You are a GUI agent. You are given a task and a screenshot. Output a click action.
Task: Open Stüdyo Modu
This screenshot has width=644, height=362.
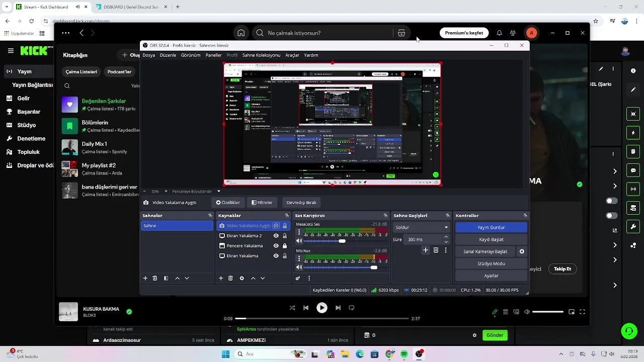click(x=491, y=263)
